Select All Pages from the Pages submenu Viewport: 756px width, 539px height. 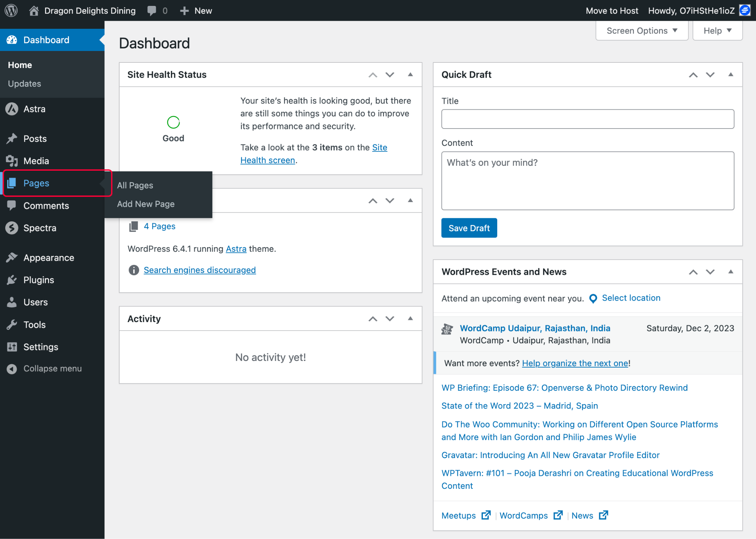tap(135, 185)
